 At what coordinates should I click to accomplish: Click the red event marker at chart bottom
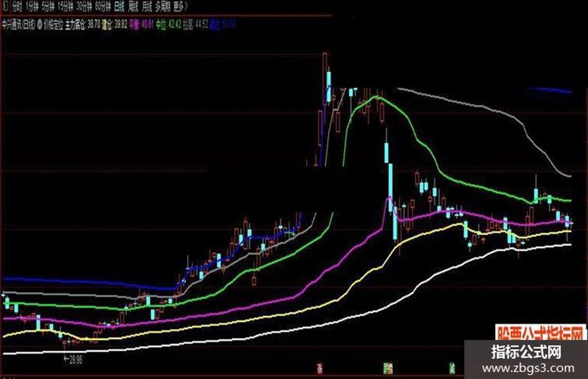point(320,368)
